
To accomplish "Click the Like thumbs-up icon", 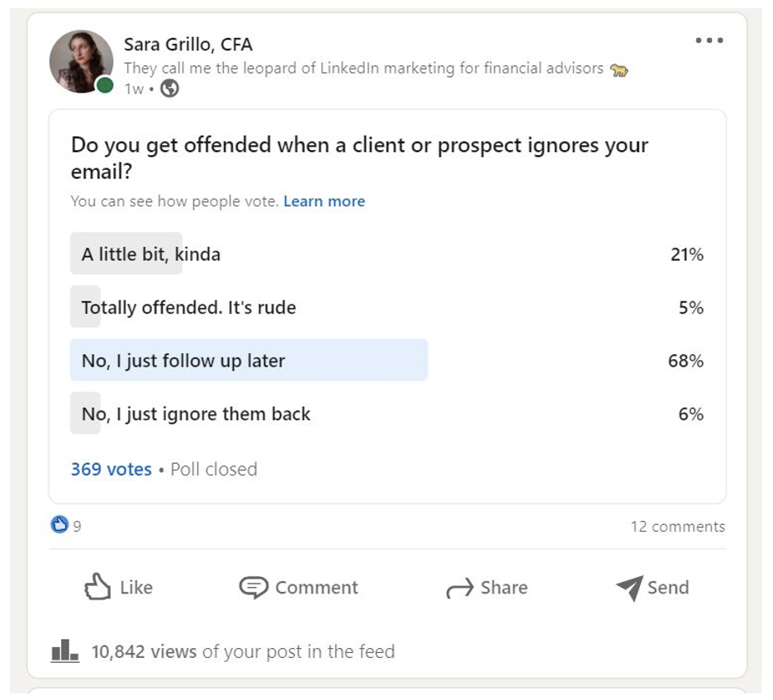I will (x=97, y=587).
